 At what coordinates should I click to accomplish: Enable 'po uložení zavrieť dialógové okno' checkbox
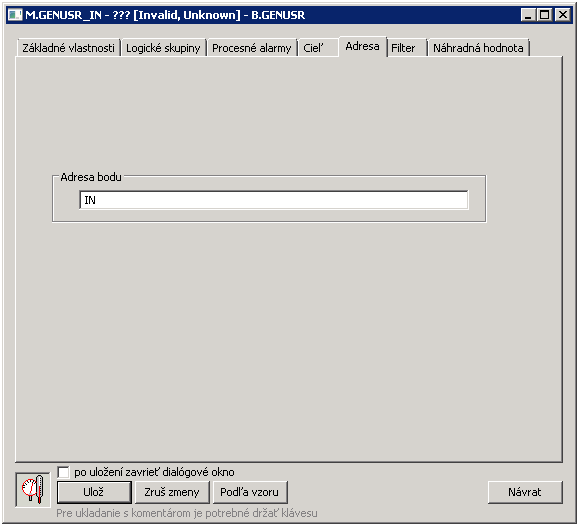(64, 472)
